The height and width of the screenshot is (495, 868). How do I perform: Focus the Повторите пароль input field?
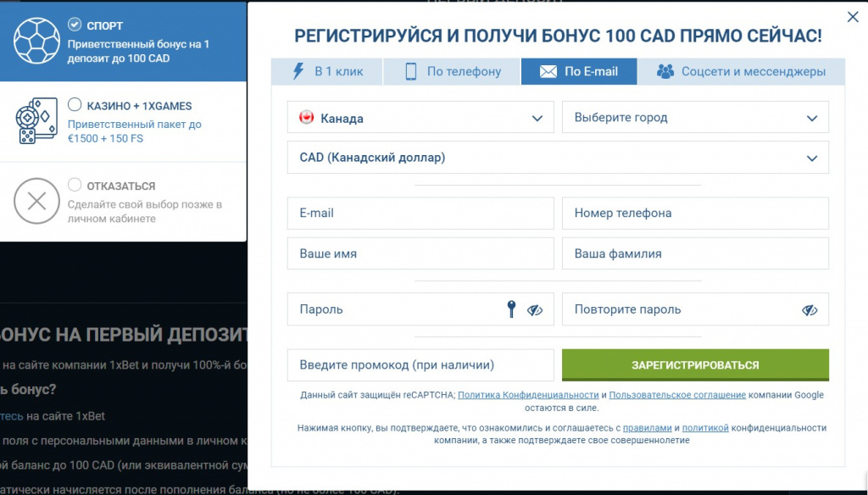(x=695, y=309)
